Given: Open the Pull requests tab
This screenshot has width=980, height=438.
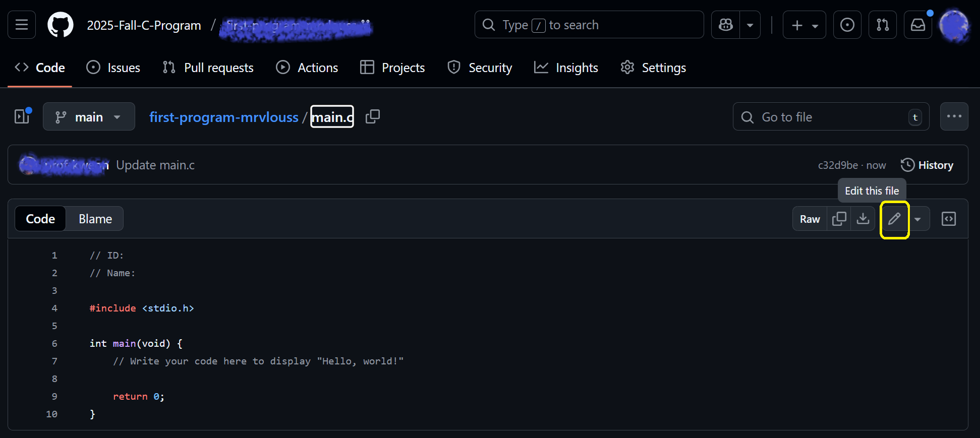Looking at the screenshot, I should [x=208, y=68].
